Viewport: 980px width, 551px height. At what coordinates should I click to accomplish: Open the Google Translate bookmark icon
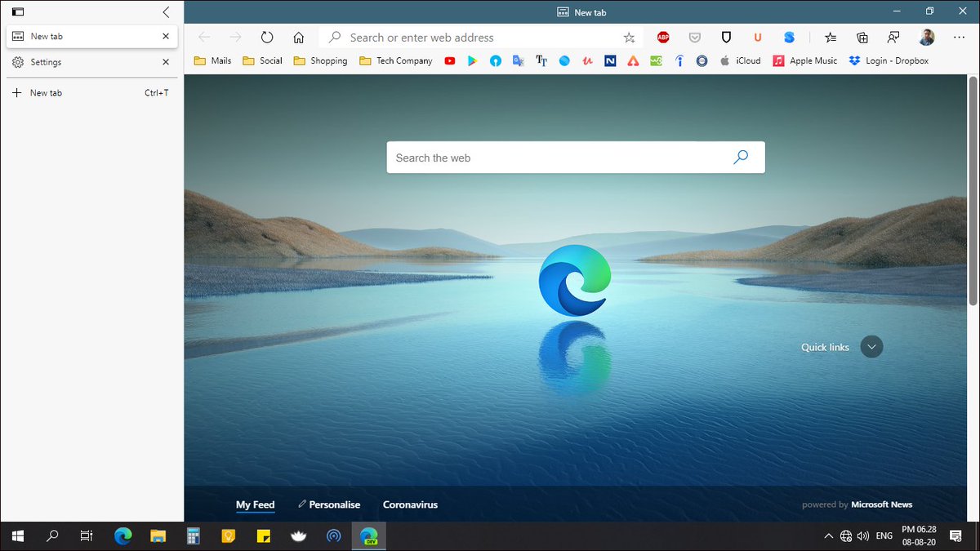point(518,60)
